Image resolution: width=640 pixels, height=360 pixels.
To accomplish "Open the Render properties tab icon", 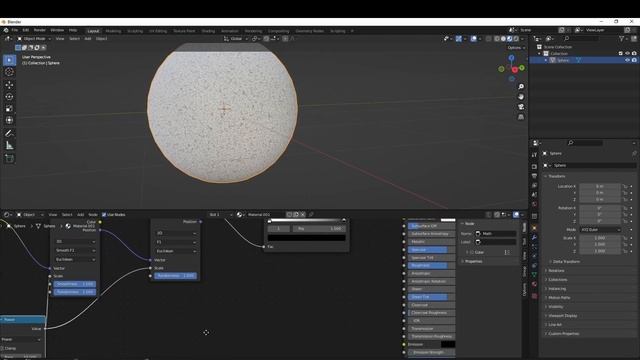I will (534, 167).
